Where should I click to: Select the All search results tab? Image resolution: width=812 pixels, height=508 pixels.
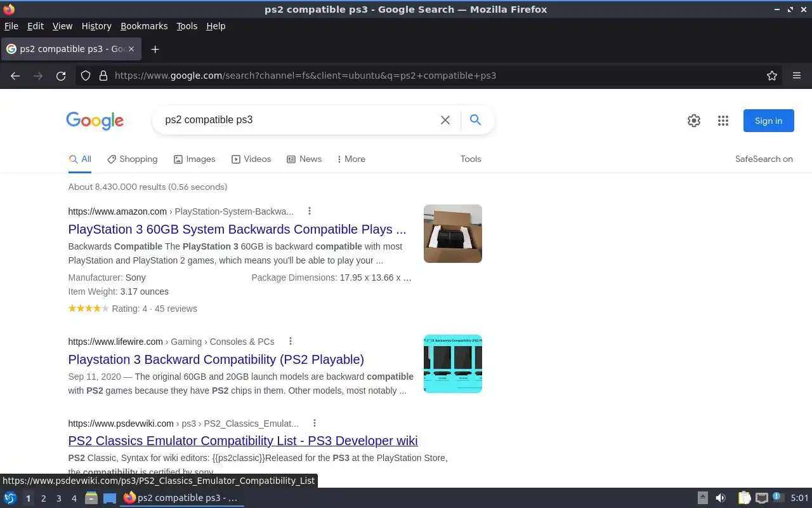point(80,159)
